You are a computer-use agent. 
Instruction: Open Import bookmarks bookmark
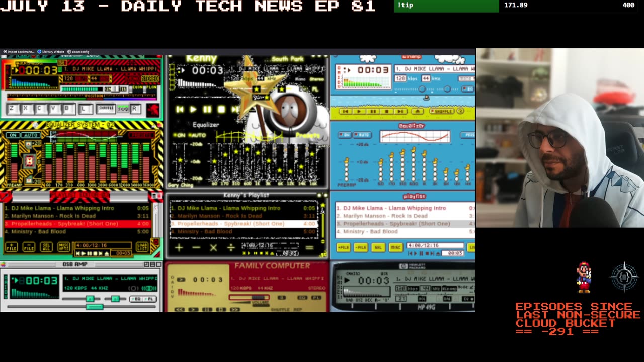pyautogui.click(x=19, y=52)
